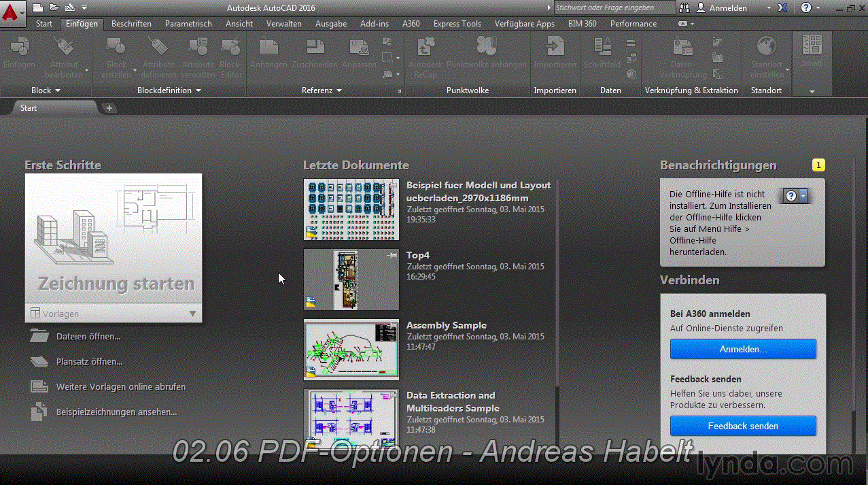Click the Importieren ribbon icon
The height and width of the screenshot is (485, 868).
555,47
